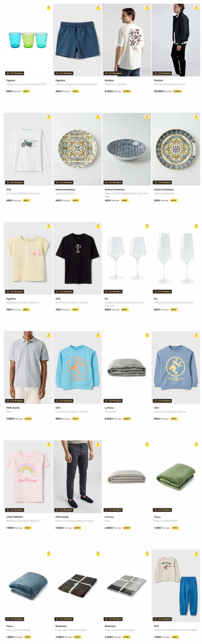Open the black OVS printed t-shirt image
The height and width of the screenshot is (644, 202).
(77, 258)
